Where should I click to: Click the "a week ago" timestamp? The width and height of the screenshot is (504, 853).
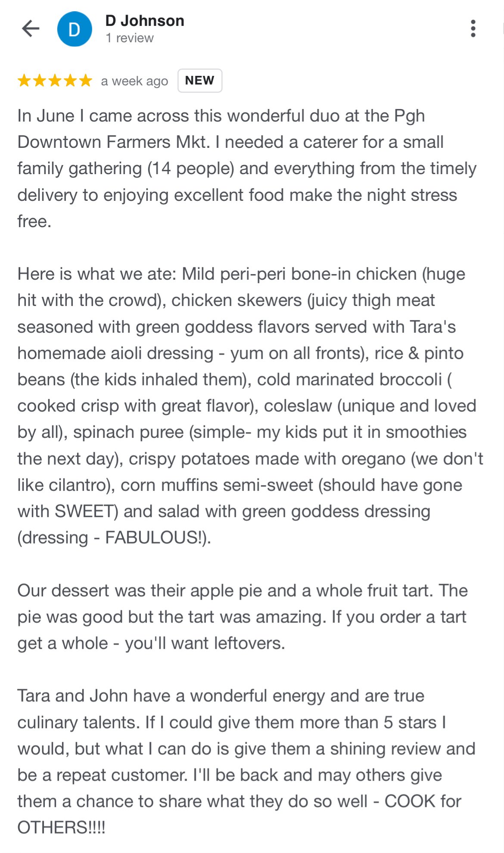point(134,81)
